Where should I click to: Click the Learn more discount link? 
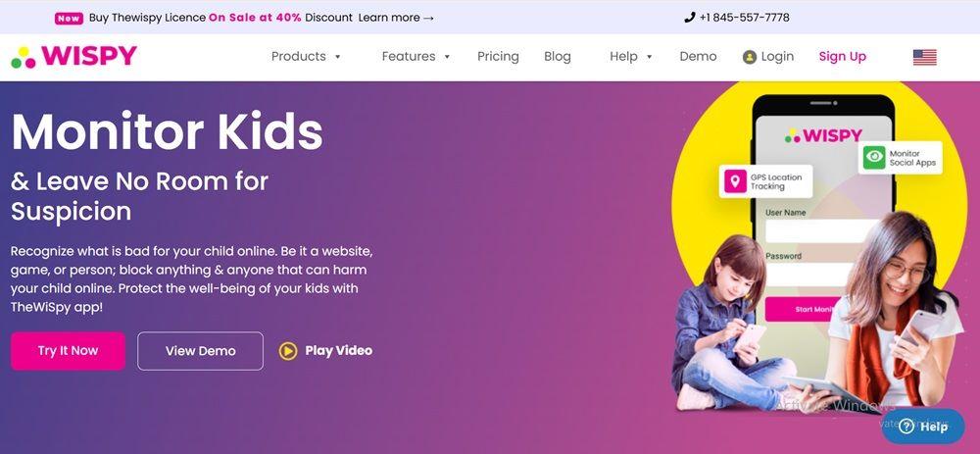coord(396,18)
